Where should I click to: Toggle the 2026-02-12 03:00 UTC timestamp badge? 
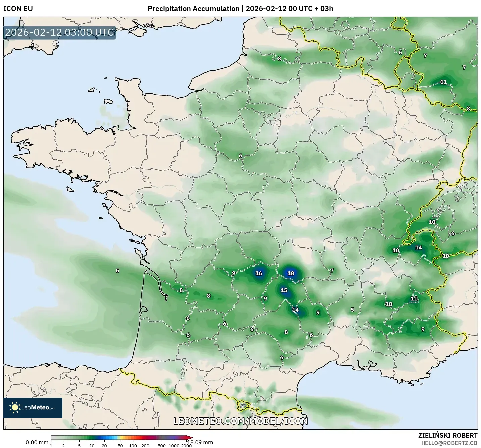click(x=59, y=32)
